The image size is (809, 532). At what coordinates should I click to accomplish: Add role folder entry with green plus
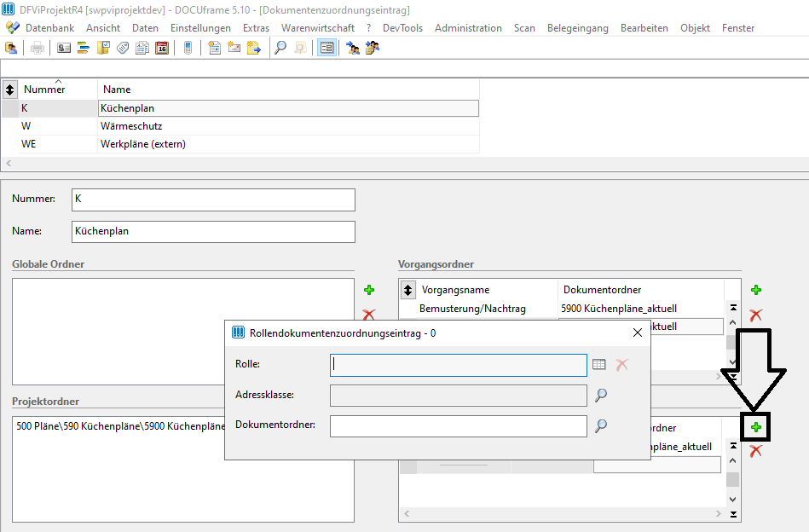(756, 427)
